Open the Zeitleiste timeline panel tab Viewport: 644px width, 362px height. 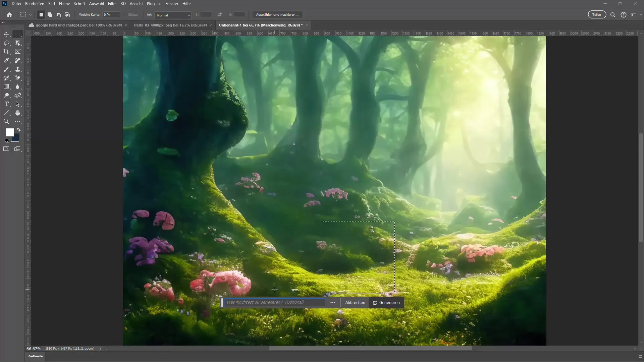click(35, 356)
